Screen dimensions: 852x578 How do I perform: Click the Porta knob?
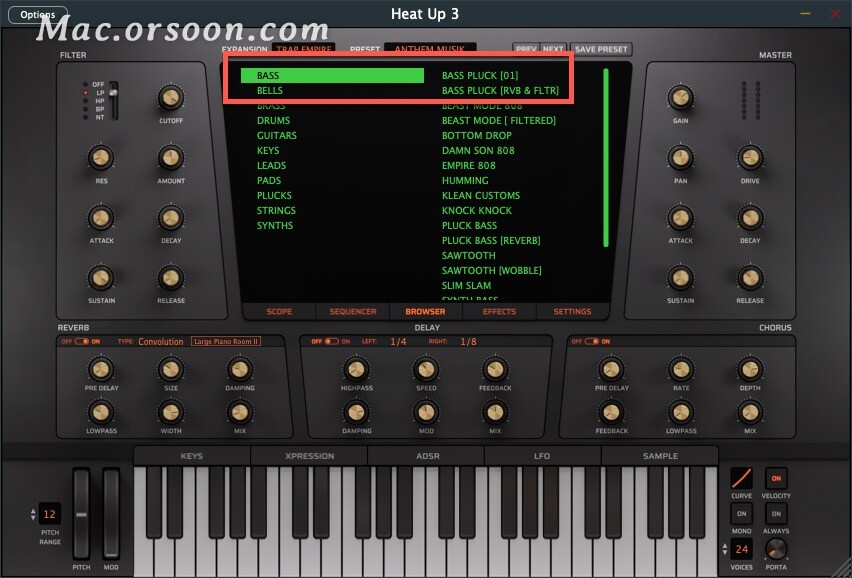point(775,550)
